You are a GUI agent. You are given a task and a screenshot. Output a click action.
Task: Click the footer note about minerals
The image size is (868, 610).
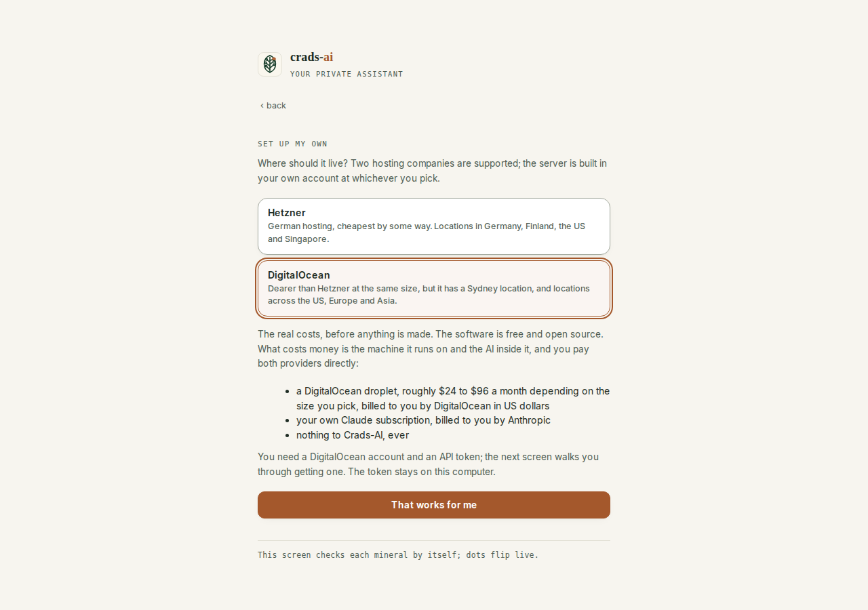398,555
